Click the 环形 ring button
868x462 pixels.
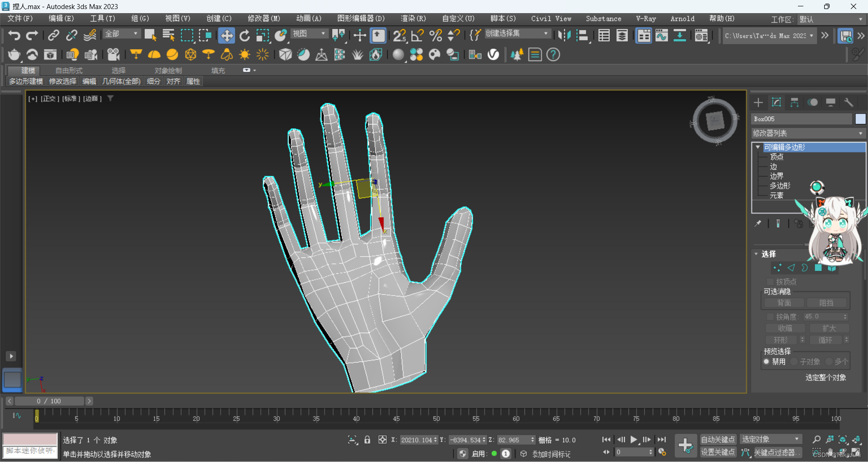coord(781,340)
